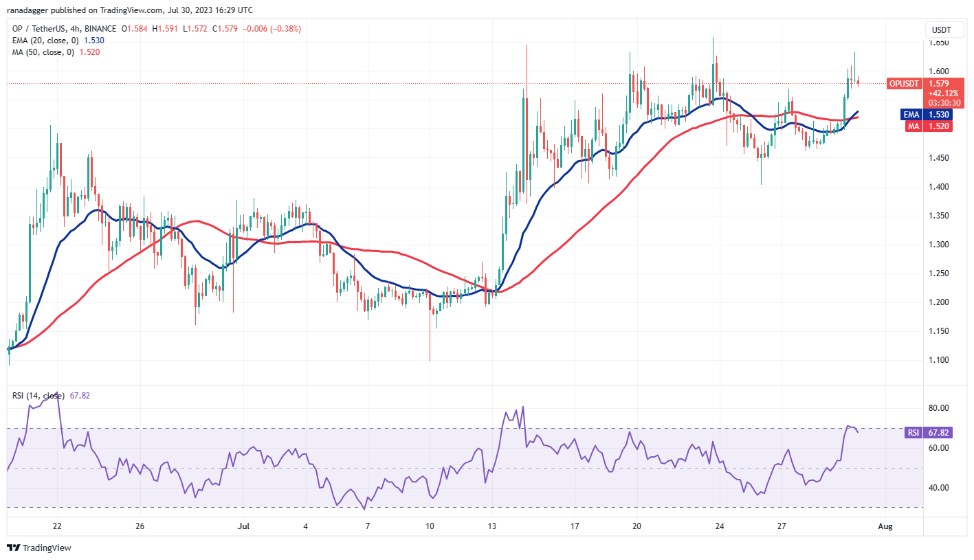
Task: Click the 1.530 EMA value on price axis
Action: (x=940, y=115)
